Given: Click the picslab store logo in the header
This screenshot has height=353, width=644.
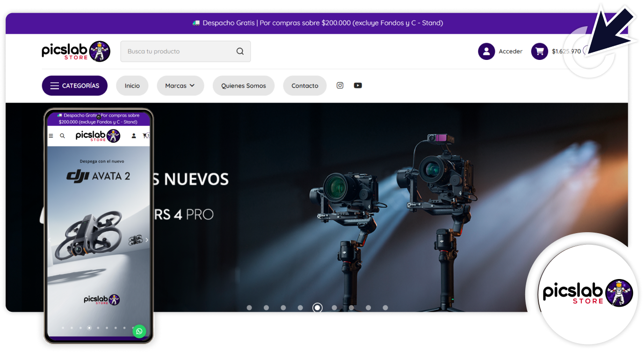Looking at the screenshot, I should (x=76, y=51).
